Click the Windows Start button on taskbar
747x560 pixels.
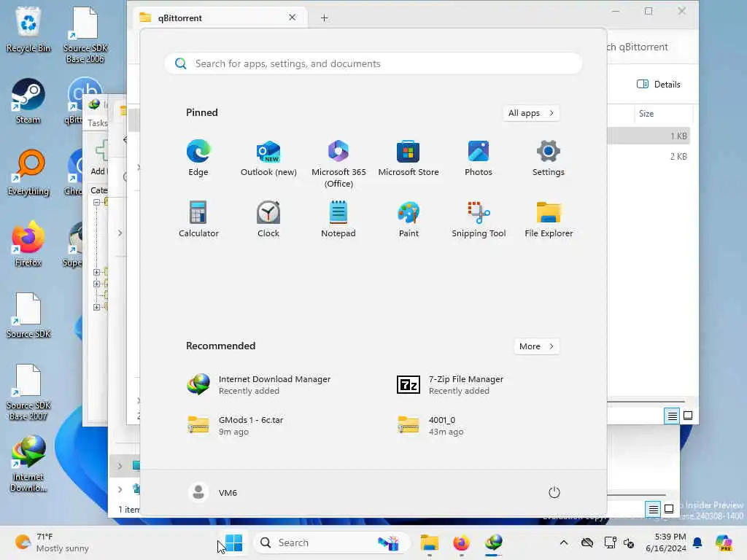[x=234, y=542]
